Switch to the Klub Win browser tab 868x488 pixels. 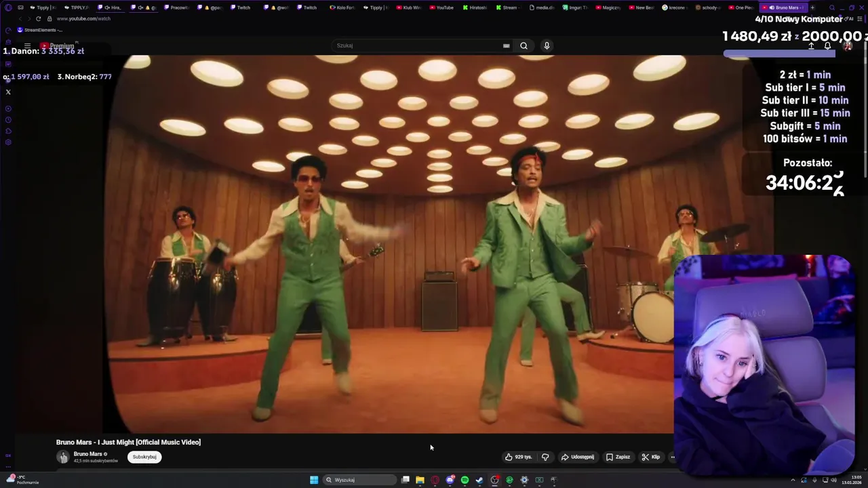[x=408, y=7]
